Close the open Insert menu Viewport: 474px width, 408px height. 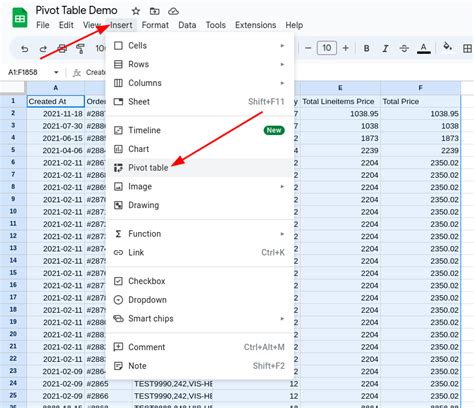121,25
